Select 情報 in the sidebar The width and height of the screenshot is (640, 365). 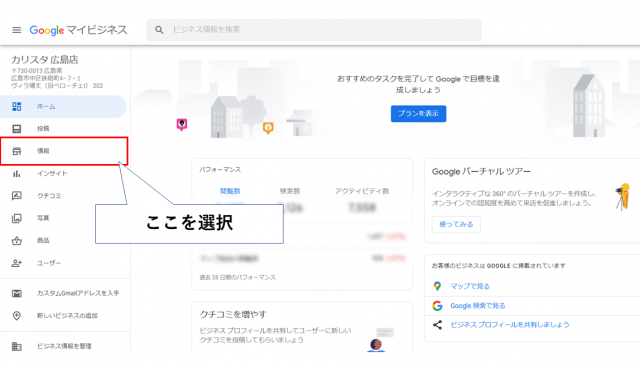pyautogui.click(x=63, y=151)
